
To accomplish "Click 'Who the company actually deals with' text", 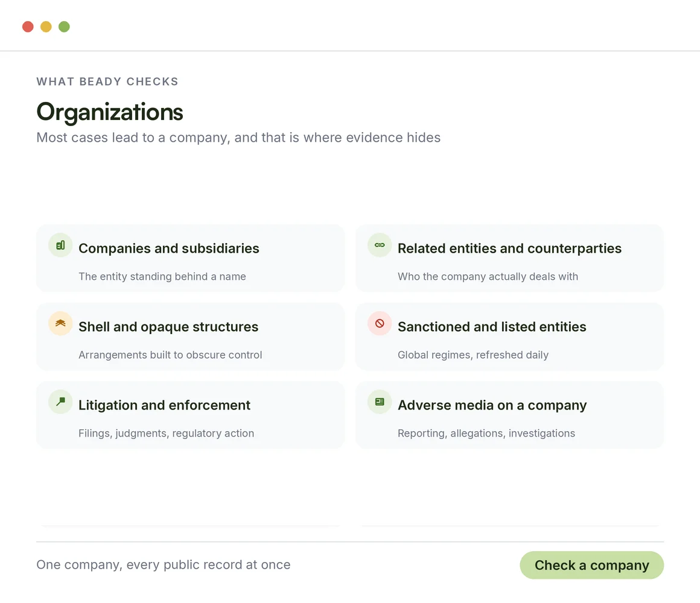I will (x=488, y=277).
